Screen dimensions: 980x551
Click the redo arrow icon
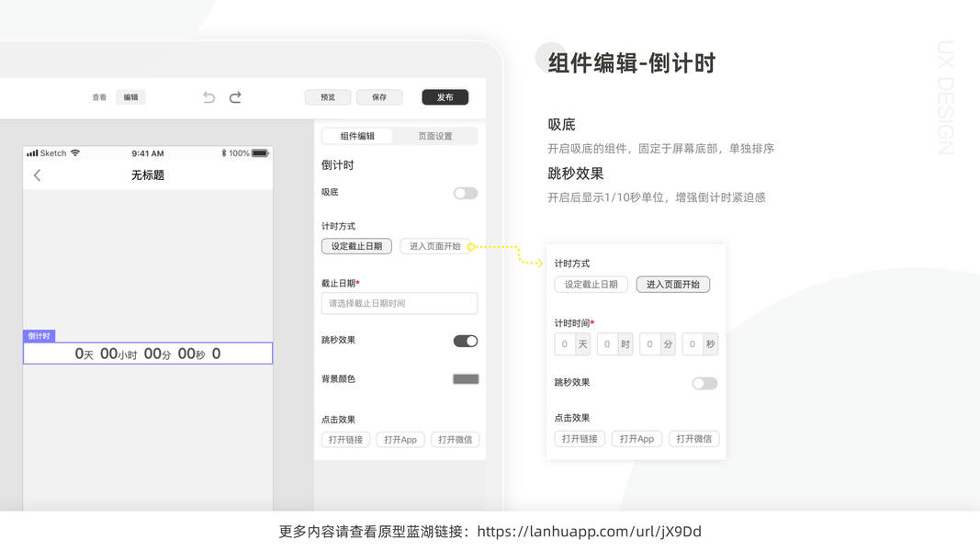click(x=235, y=97)
